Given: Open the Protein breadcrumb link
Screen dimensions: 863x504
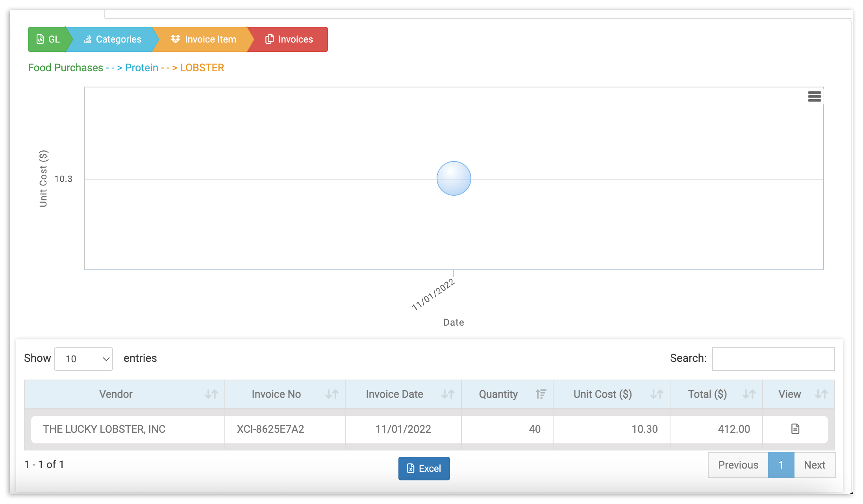Looking at the screenshot, I should (142, 67).
